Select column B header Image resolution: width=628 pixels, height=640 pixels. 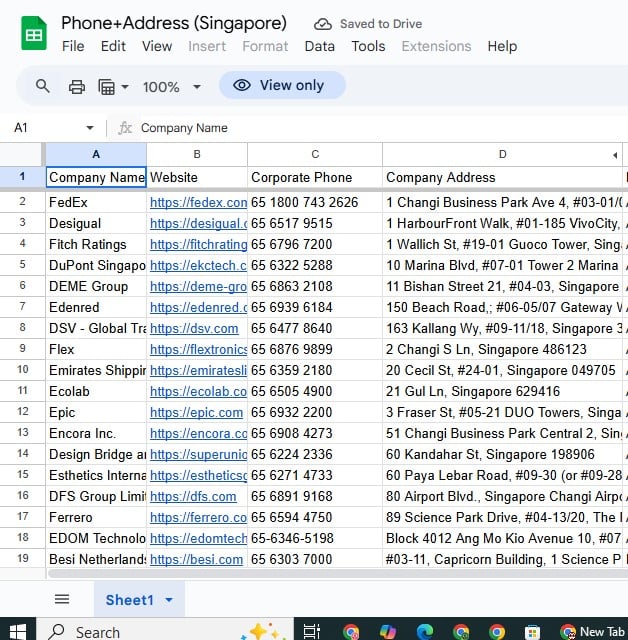(197, 154)
